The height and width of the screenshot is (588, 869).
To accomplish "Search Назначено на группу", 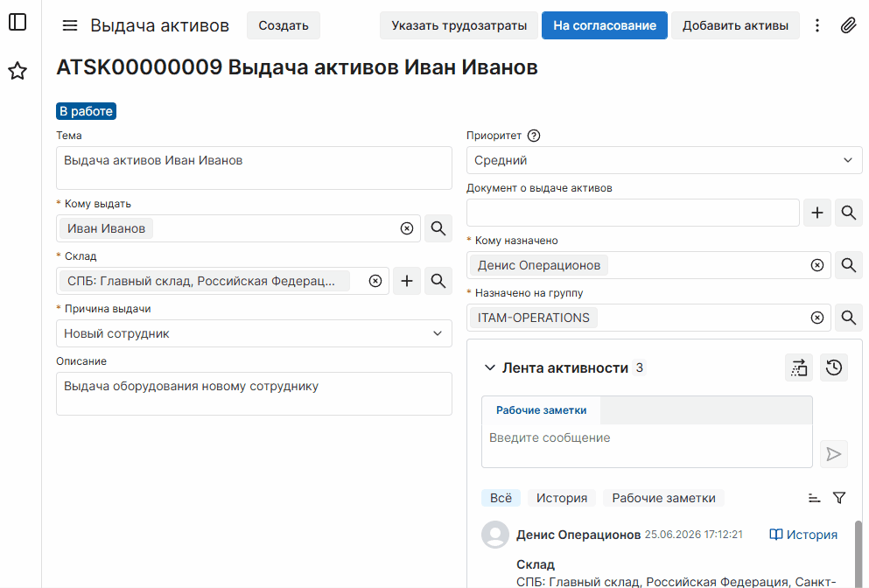I will click(x=849, y=318).
